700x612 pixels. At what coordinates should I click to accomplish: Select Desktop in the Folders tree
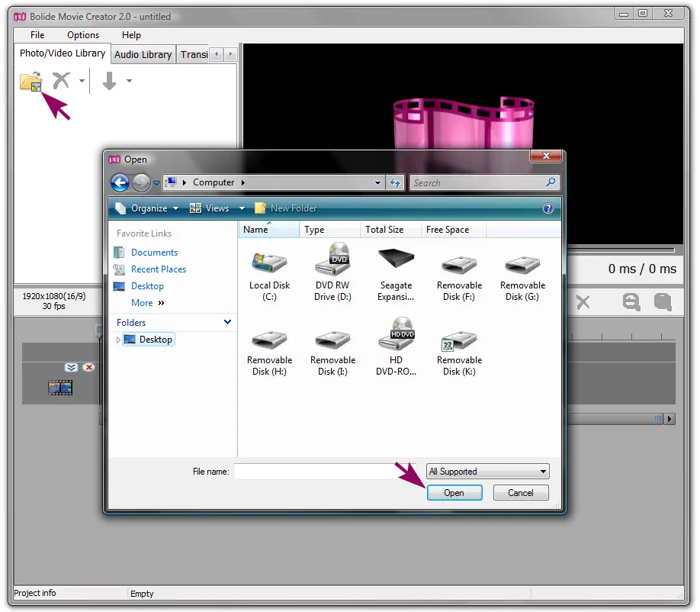coord(149,340)
